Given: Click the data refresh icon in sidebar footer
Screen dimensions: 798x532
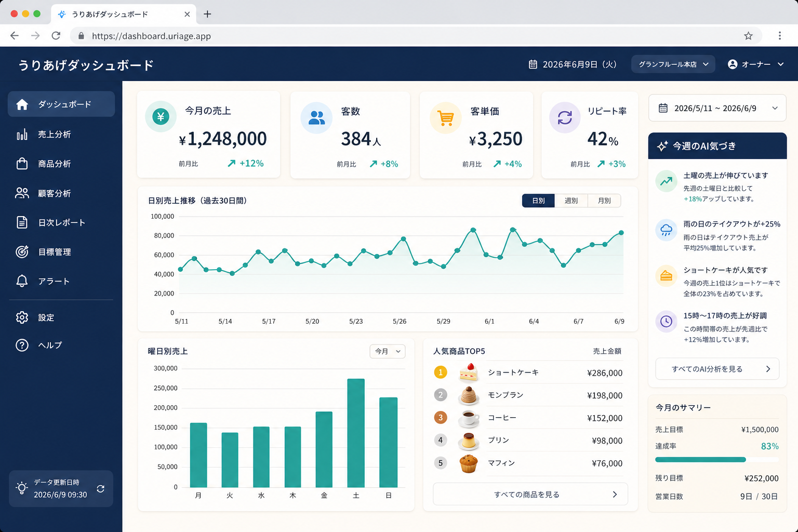Looking at the screenshot, I should click(101, 489).
